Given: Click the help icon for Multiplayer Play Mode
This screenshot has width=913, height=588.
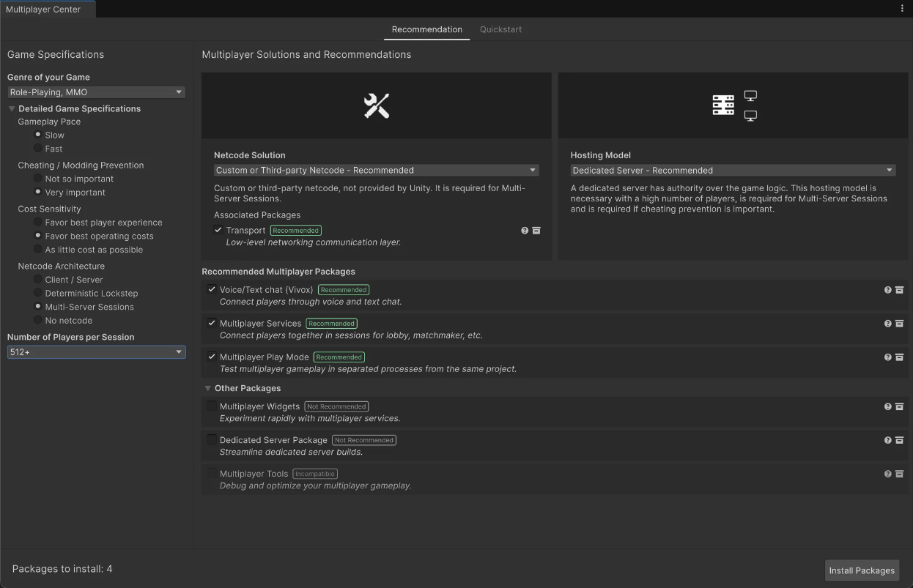Looking at the screenshot, I should click(887, 357).
